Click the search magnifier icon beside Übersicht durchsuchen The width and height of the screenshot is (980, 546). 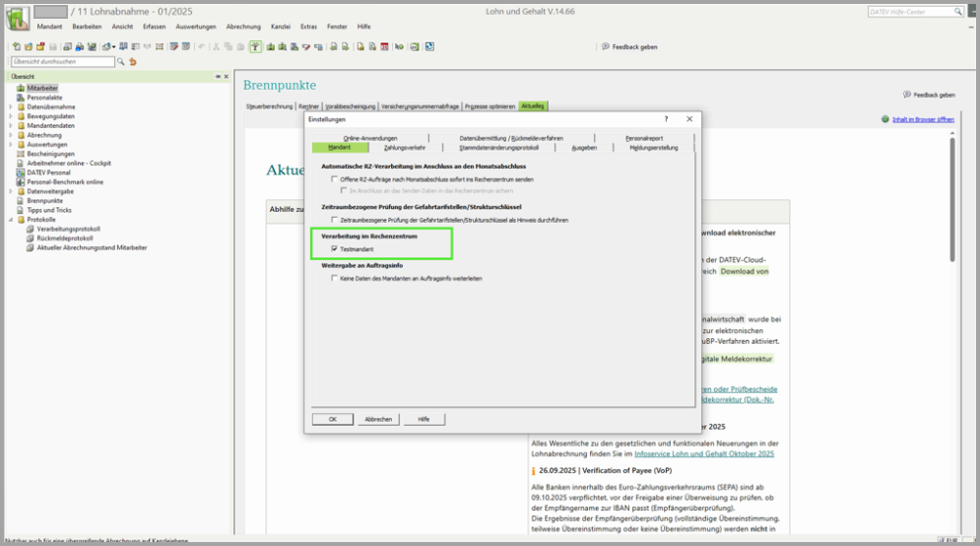coord(121,62)
